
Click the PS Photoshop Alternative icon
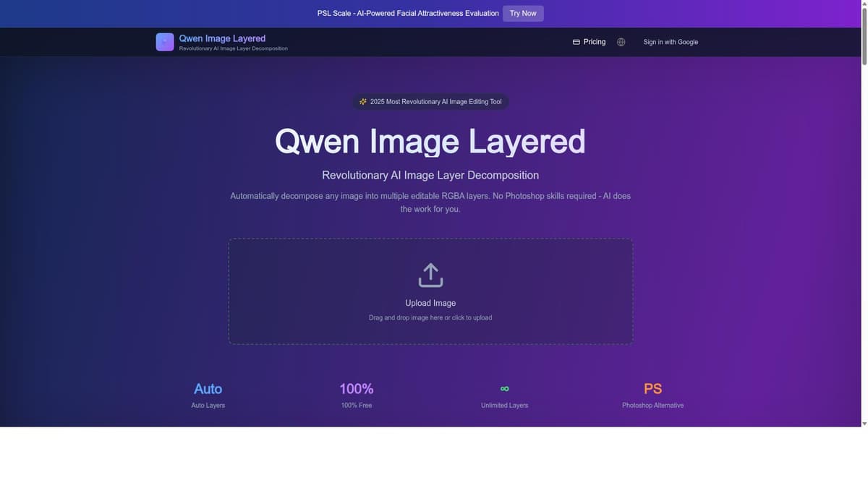[x=652, y=388]
